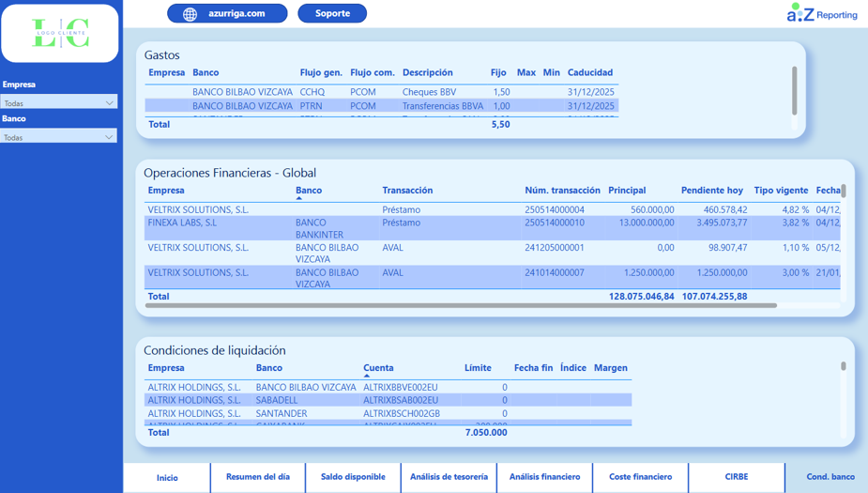
Task: Click Gastos total value 5,50
Action: click(x=500, y=125)
